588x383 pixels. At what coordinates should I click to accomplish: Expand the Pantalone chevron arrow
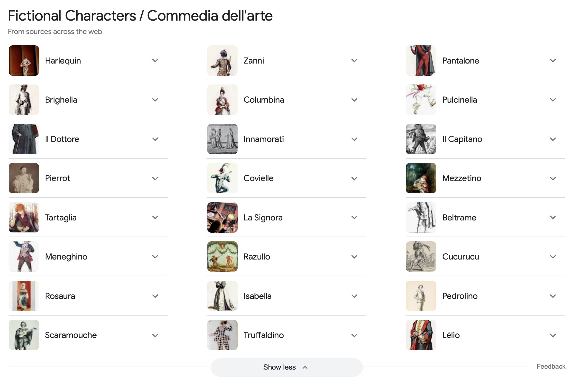click(x=553, y=61)
